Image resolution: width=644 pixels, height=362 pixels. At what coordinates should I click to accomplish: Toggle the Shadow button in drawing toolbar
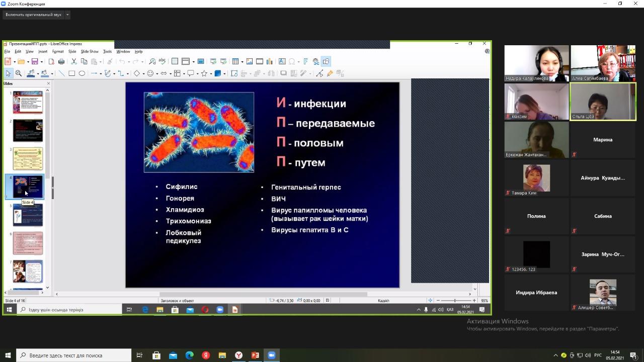click(x=283, y=73)
